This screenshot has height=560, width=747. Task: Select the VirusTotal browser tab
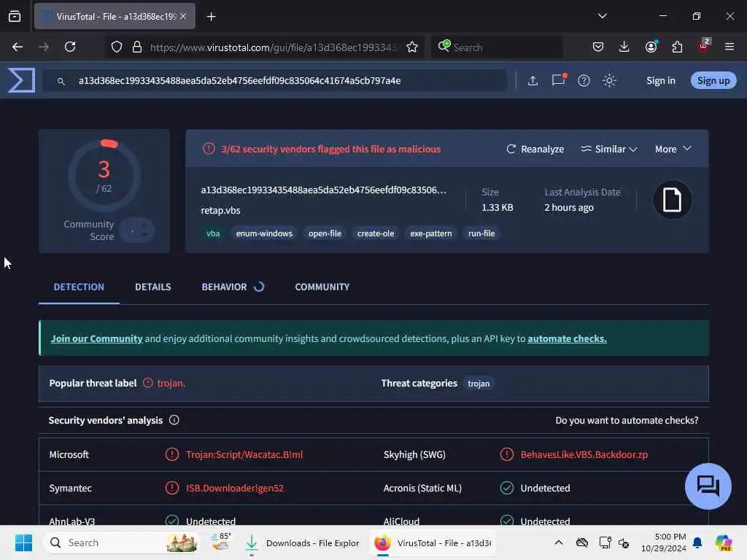click(115, 16)
